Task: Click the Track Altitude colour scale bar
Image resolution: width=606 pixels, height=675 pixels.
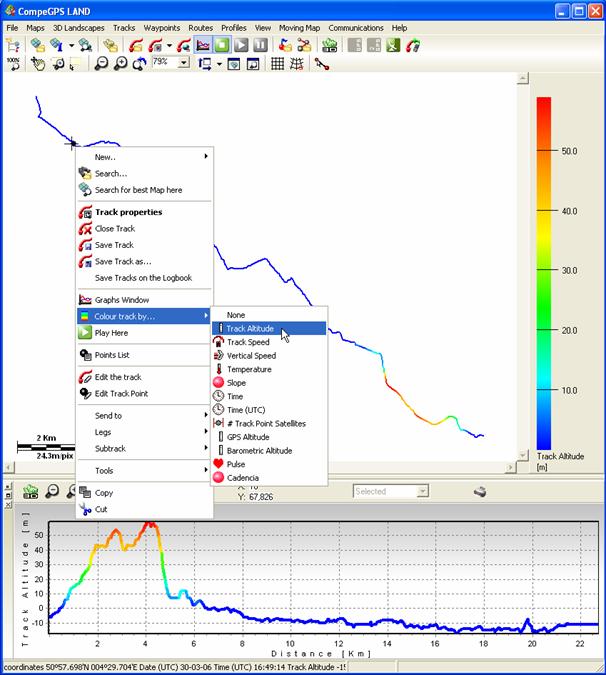Action: coord(544,273)
